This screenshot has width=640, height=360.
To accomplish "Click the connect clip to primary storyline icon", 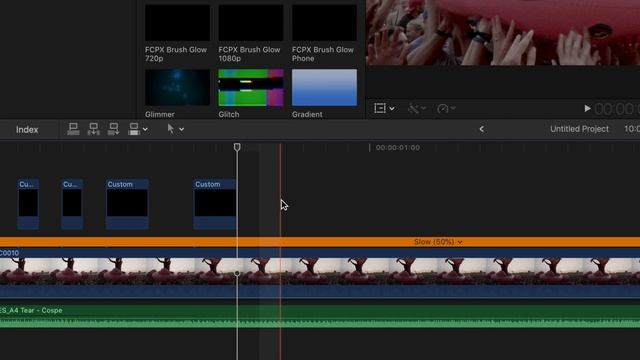I will tap(73, 129).
